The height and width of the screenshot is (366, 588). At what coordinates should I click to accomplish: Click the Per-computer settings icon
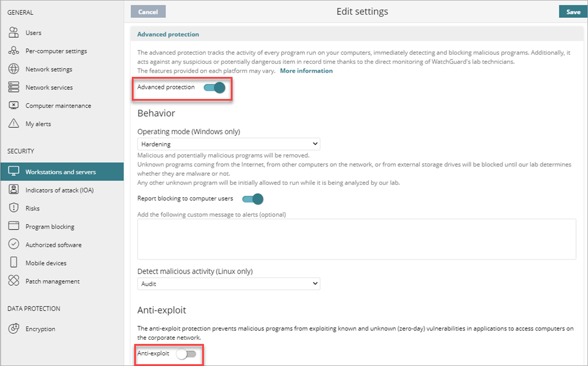tap(14, 51)
